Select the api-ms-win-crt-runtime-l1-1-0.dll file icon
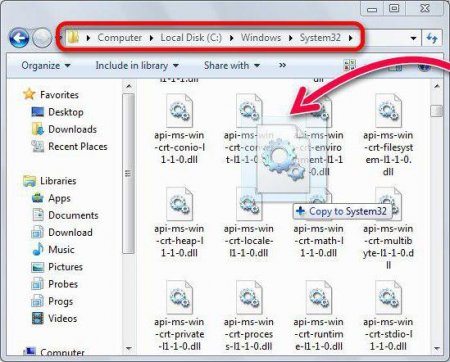450x362 pixels. point(319,297)
